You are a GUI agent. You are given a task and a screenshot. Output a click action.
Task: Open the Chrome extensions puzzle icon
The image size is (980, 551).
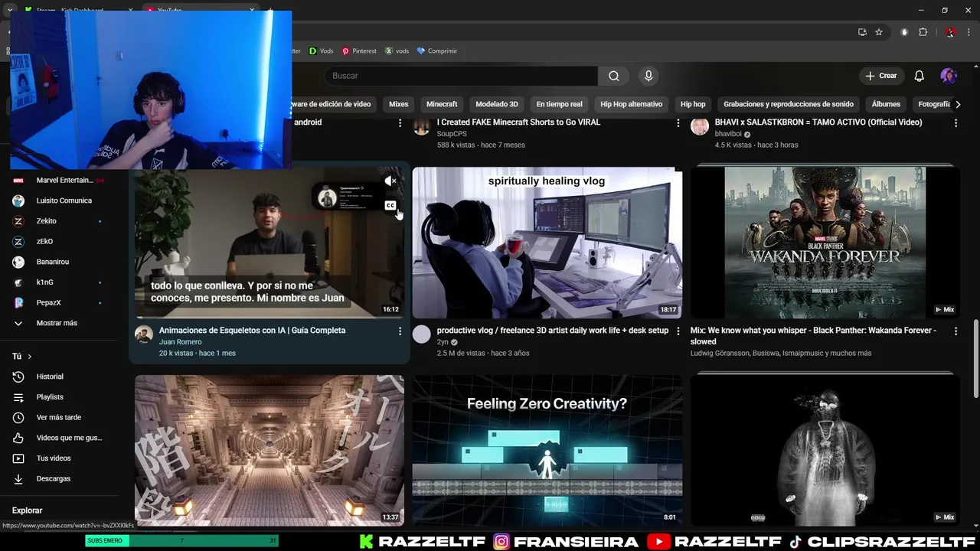(x=923, y=32)
